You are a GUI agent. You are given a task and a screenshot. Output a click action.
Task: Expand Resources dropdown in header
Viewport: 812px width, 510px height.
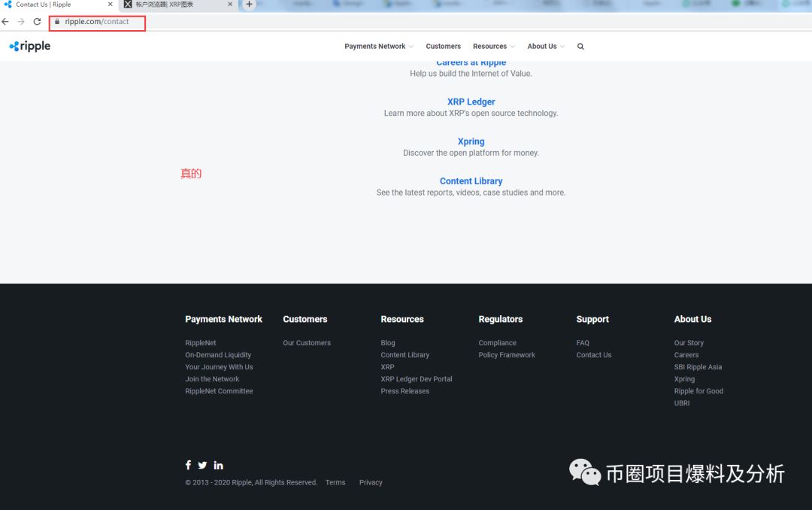tap(494, 46)
